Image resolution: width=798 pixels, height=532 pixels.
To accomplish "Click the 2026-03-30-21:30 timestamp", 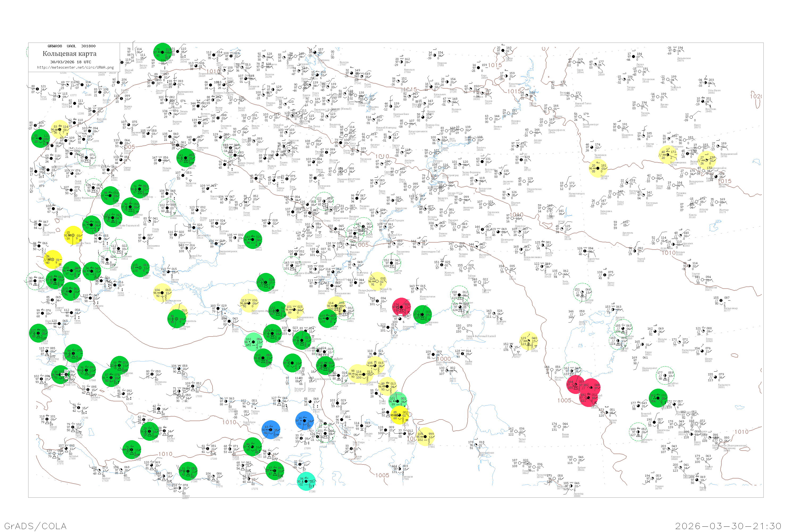I will coord(728,526).
